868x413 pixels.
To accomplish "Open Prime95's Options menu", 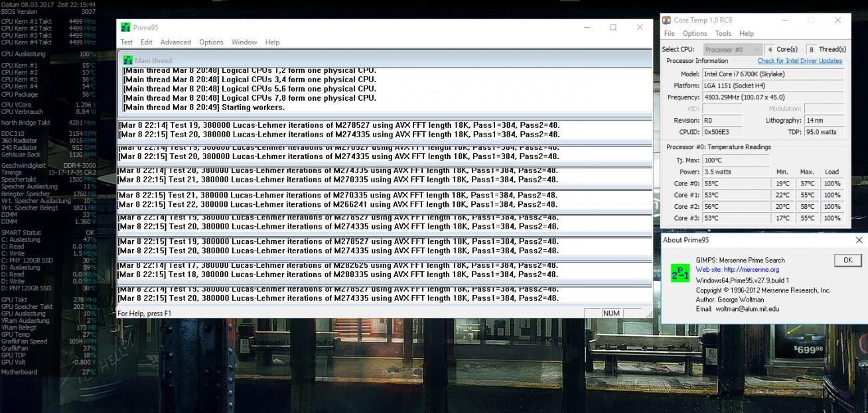I will [x=211, y=42].
